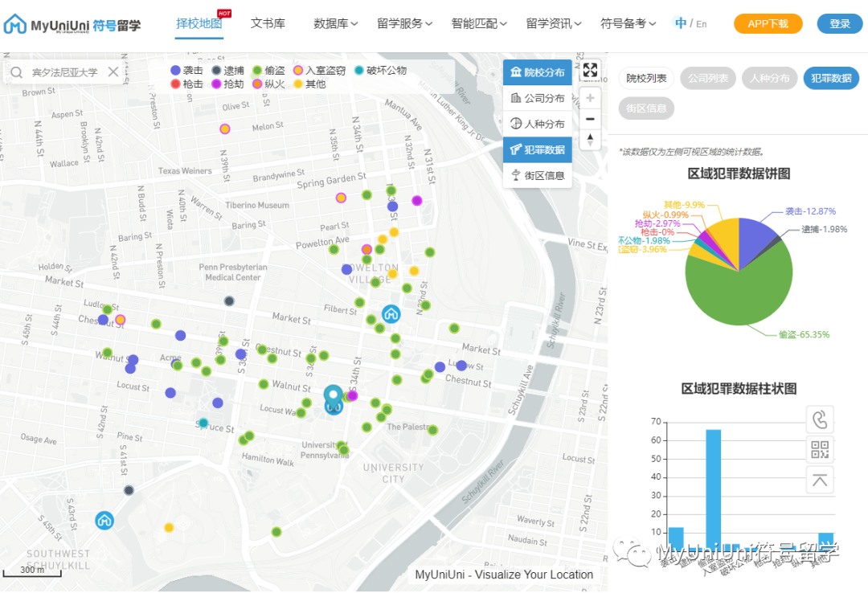The width and height of the screenshot is (868, 593).
Task: Click the map zoom-in plus control
Action: tap(591, 97)
